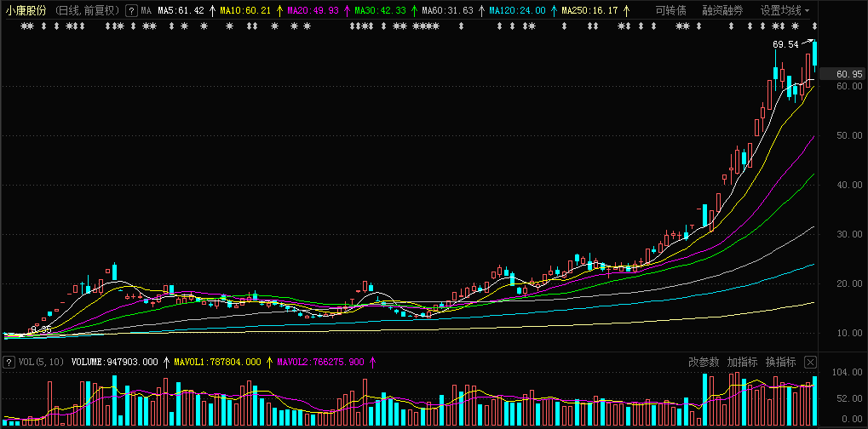Click the help question mark beside MA

(x=130, y=11)
